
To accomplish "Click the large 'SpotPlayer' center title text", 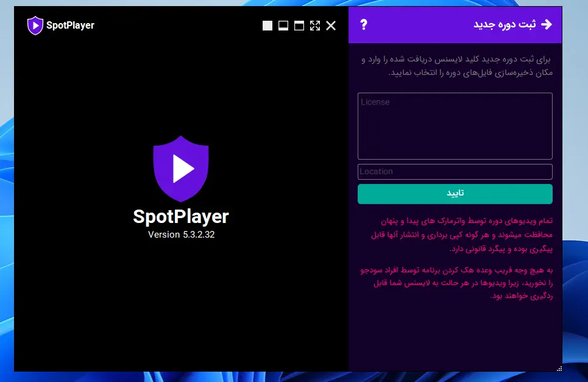I will tap(181, 217).
